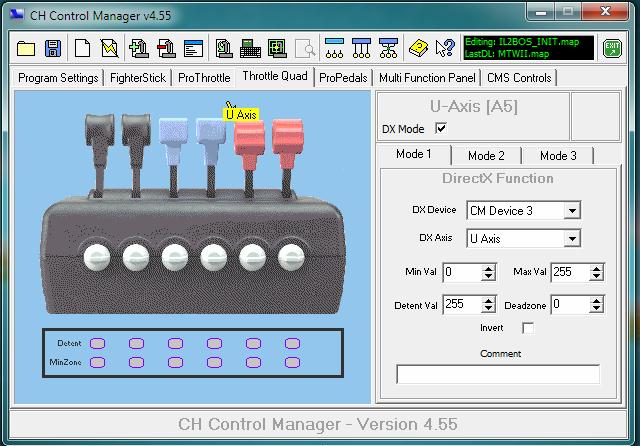Click the last white button on the quadrant base
The image size is (640, 446).
pyautogui.click(x=291, y=257)
